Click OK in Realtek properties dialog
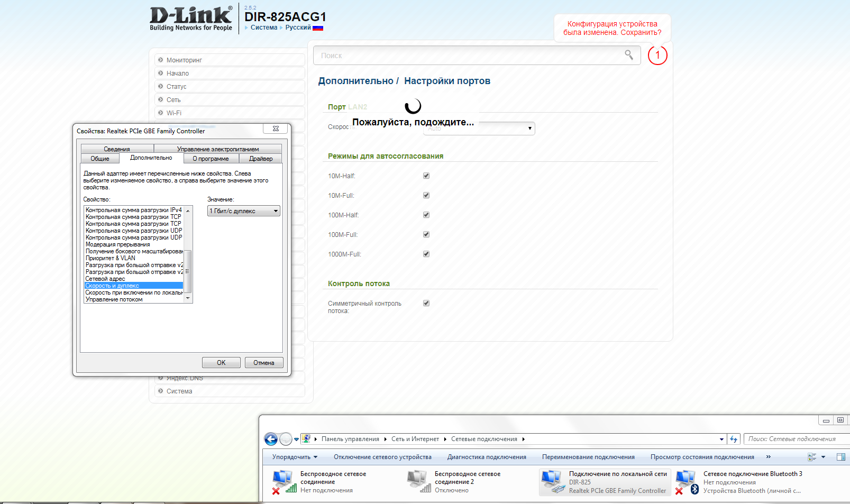The height and width of the screenshot is (504, 850). pyautogui.click(x=221, y=363)
